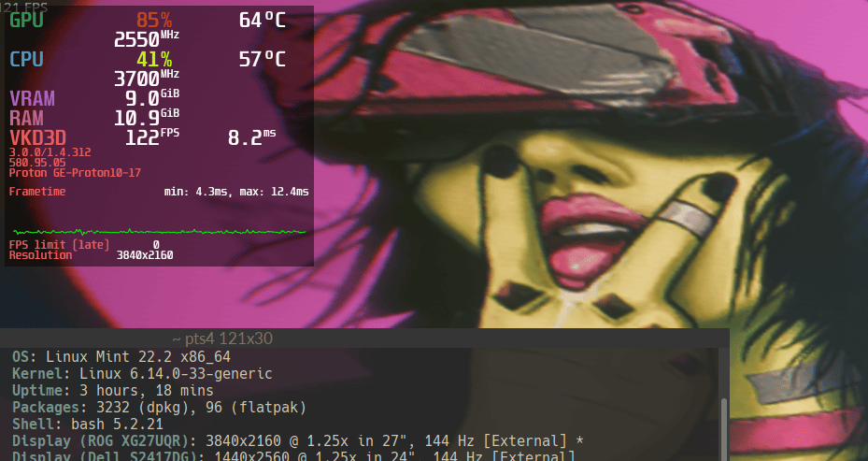The image size is (868, 461).
Task: Click the CPU label in the overlay
Action: (x=26, y=59)
